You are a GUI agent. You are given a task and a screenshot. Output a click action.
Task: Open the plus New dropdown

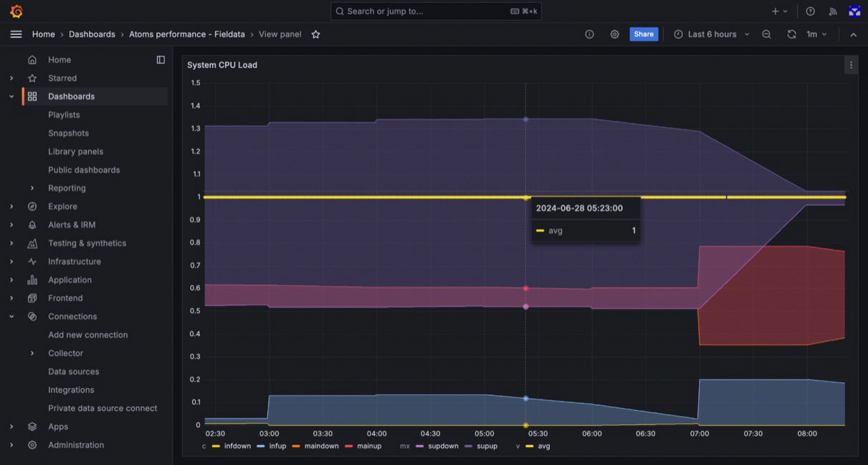tap(779, 11)
